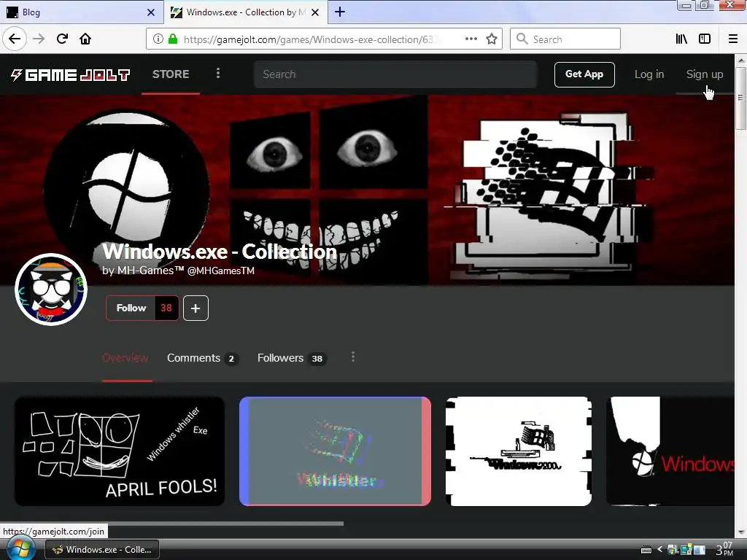The image size is (747, 560).
Task: Open the Log in link
Action: pyautogui.click(x=649, y=74)
